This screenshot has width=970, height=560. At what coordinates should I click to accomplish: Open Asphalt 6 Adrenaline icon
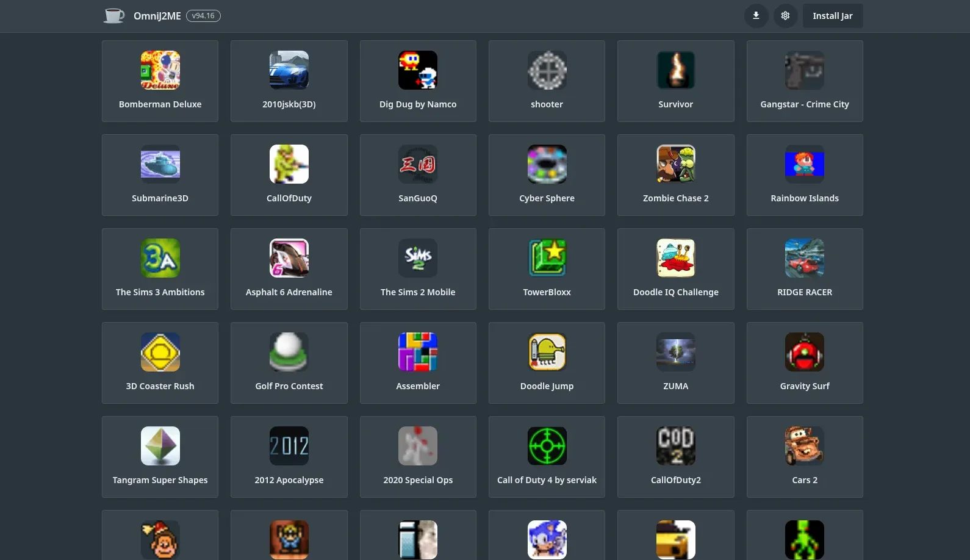point(289,258)
